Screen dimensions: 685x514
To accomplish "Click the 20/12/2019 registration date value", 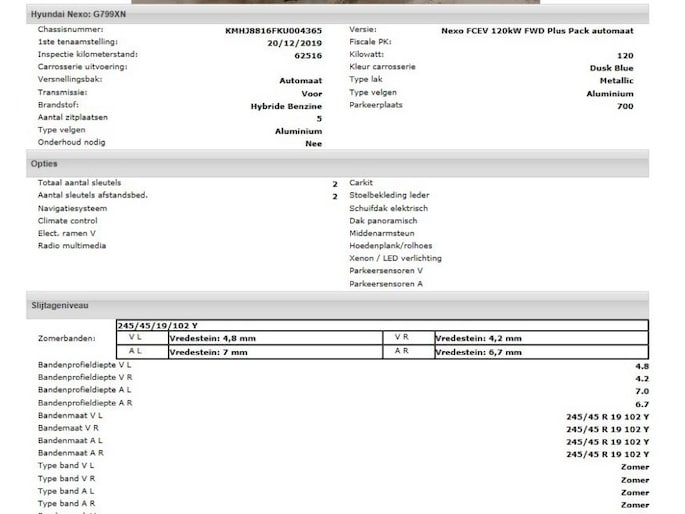I will coord(295,43).
